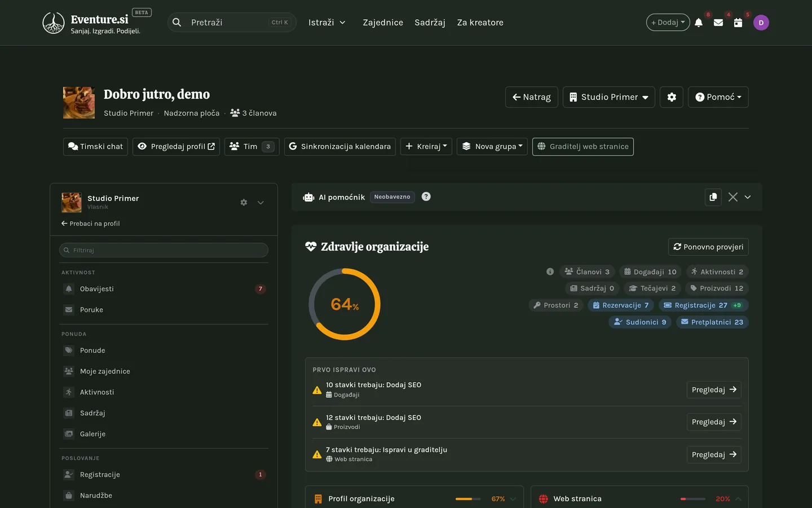Open the calendar icon in top bar

tap(738, 23)
